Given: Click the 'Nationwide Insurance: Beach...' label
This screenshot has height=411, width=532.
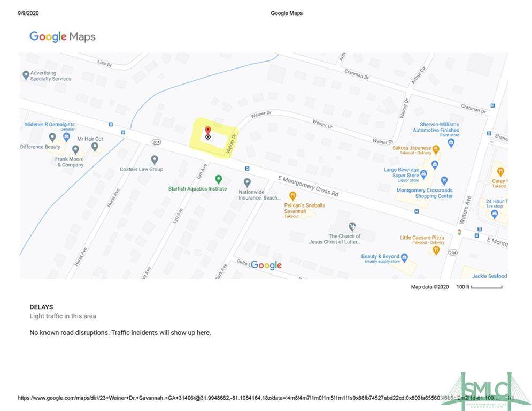Looking at the screenshot, I should 259,195.
